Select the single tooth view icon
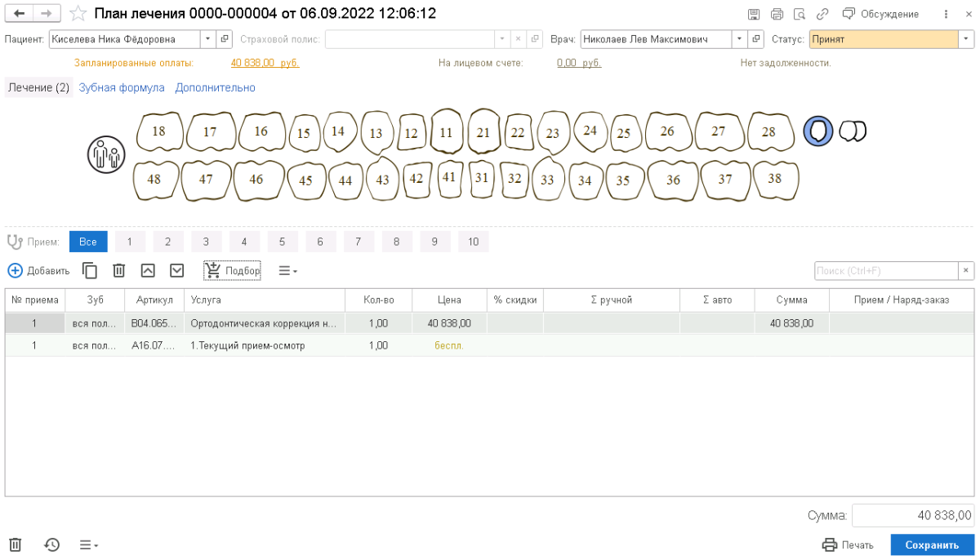Viewport: 980px width, 560px height. [x=819, y=131]
